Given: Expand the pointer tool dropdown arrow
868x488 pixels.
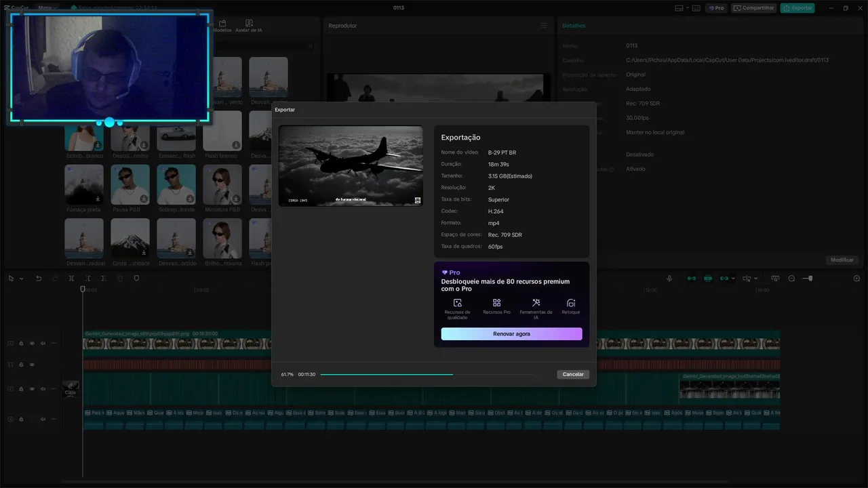Looking at the screenshot, I should (x=21, y=279).
